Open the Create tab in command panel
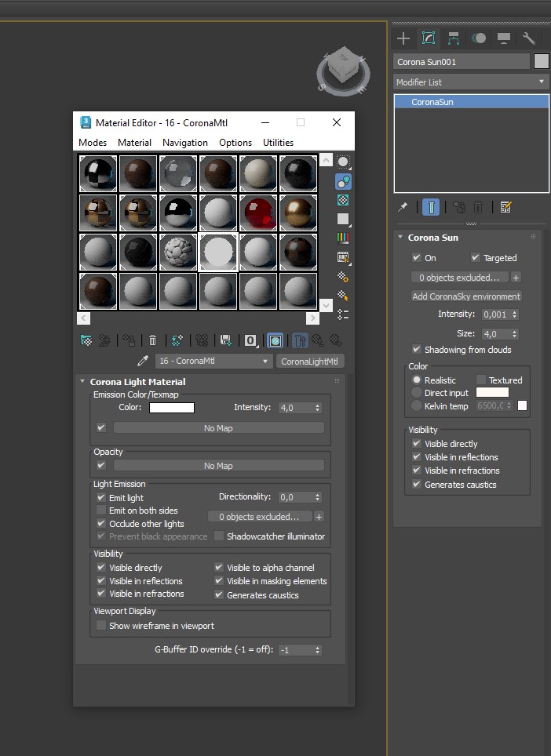This screenshot has width=551, height=756. pyautogui.click(x=403, y=38)
